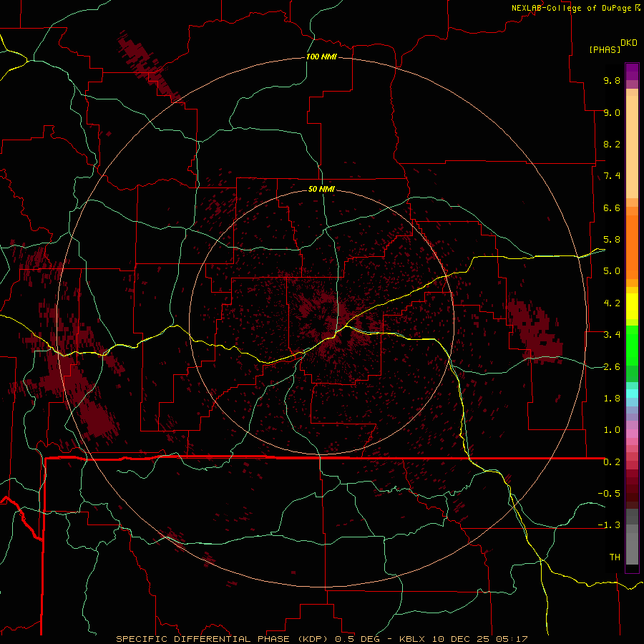Pick the purple top segment of color scale
Viewport: 644px width, 644px height.
click(632, 72)
